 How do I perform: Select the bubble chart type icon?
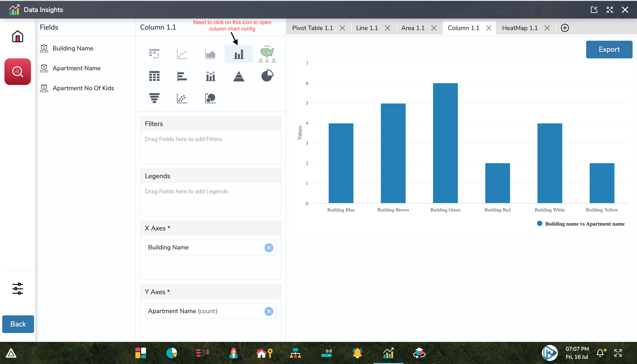click(210, 98)
